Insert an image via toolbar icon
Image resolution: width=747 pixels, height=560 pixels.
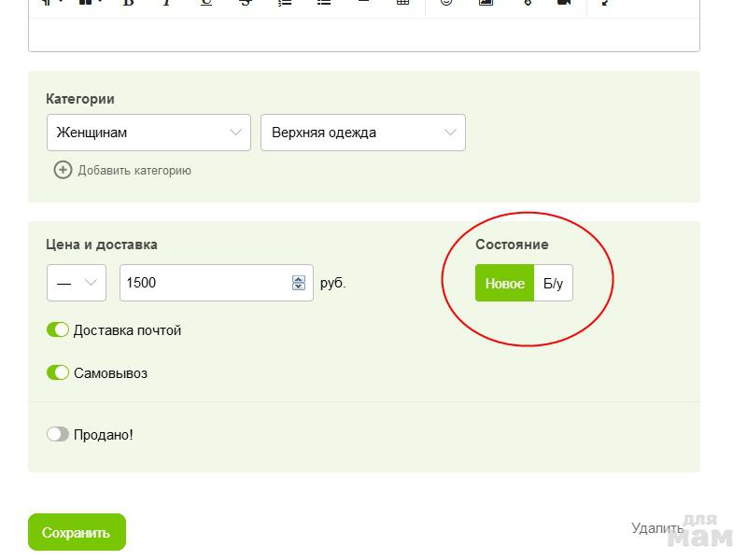(486, 3)
